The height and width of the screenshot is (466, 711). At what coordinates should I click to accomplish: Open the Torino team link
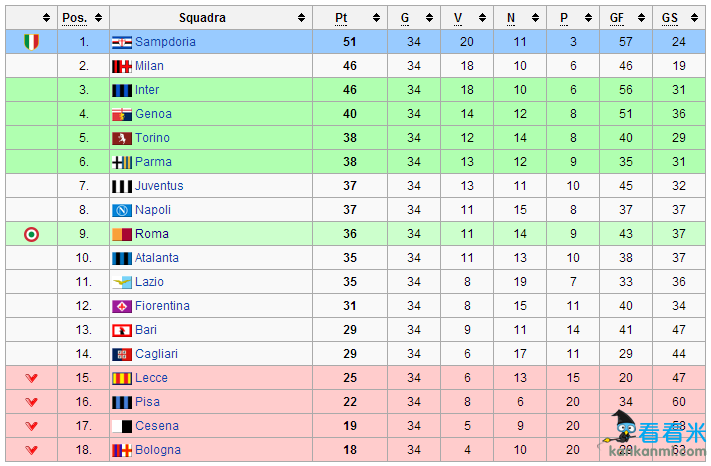pyautogui.click(x=152, y=138)
